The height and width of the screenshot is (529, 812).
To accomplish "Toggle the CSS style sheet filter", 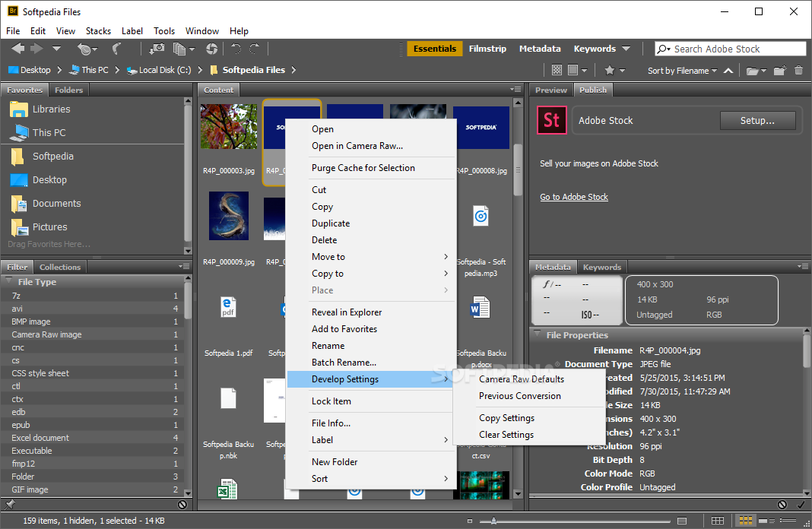I will click(94, 373).
